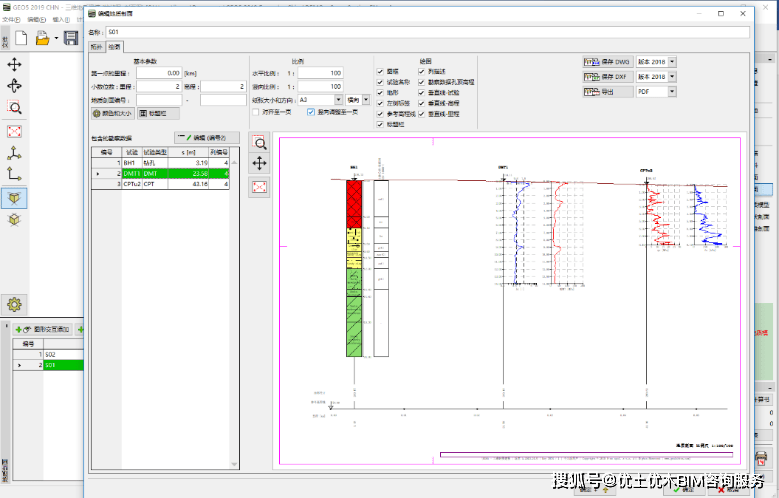
Task: Click the zoom-in-region icon in preview toolbar
Action: 260,144
